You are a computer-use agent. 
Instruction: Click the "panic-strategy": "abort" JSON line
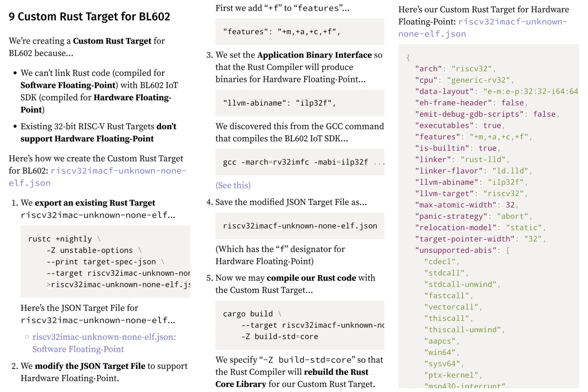pos(473,216)
